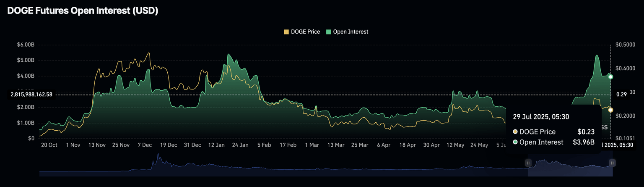Click the Open Interest end marker dot
Viewport: 644px width, 187px height.
(x=611, y=77)
